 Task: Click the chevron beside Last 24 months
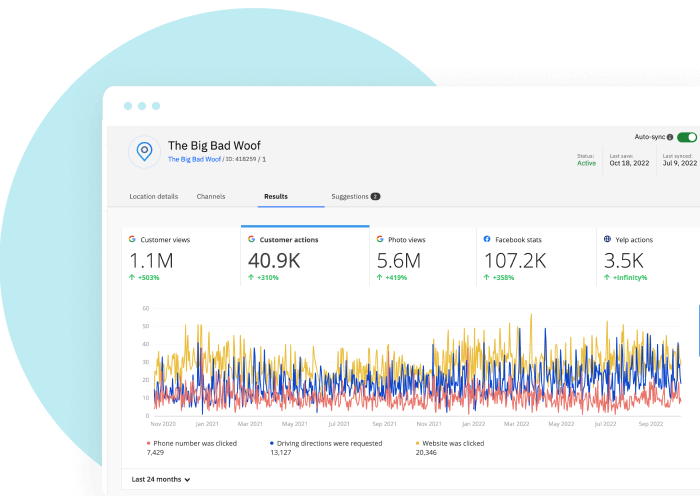(x=187, y=480)
